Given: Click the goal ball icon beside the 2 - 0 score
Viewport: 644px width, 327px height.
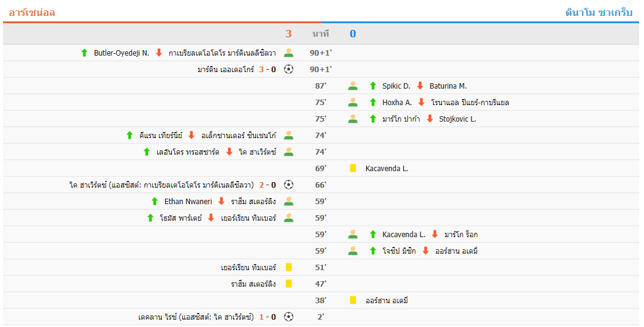Looking at the screenshot, I should click(x=289, y=185).
